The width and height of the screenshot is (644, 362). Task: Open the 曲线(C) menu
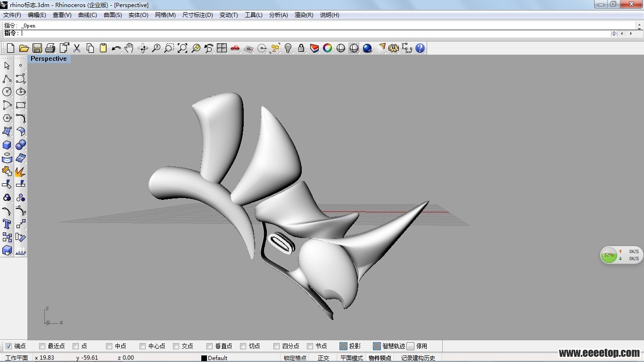coord(88,15)
